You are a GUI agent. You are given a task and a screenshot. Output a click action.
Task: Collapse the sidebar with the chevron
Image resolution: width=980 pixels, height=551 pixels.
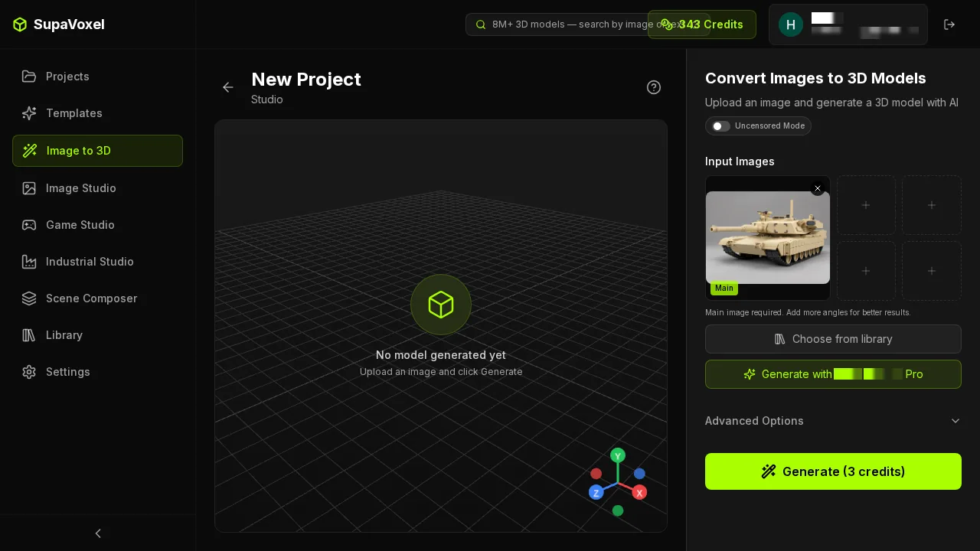98,533
